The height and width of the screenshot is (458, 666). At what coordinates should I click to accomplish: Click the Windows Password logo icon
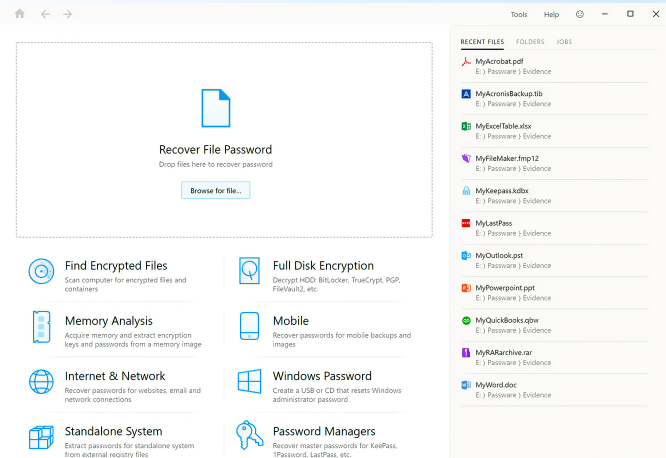(x=249, y=381)
